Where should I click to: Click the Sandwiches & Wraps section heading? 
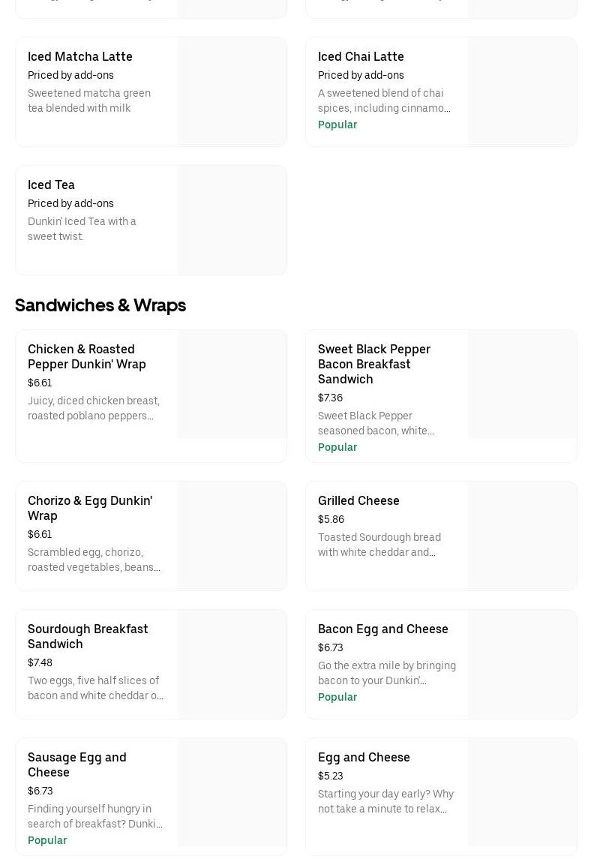[x=100, y=305]
